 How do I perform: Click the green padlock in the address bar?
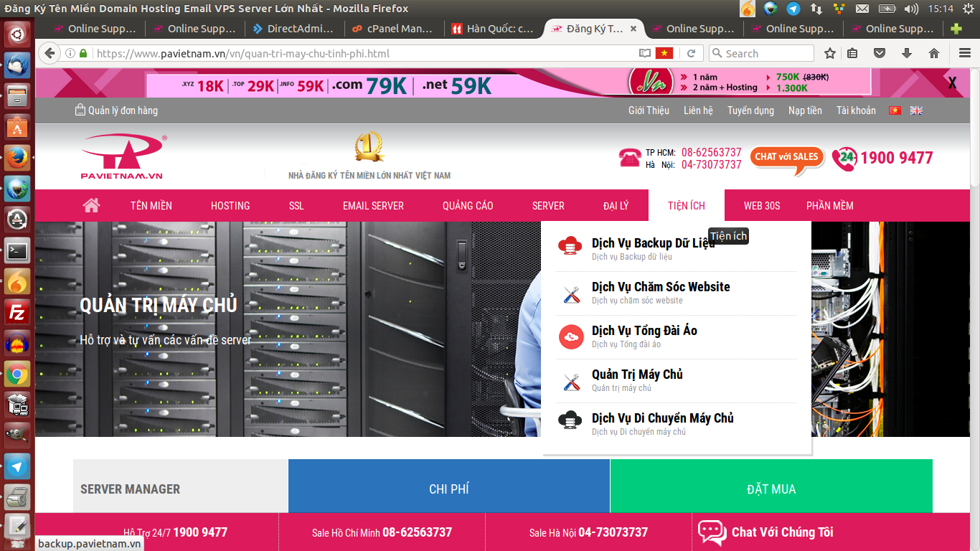pyautogui.click(x=83, y=54)
